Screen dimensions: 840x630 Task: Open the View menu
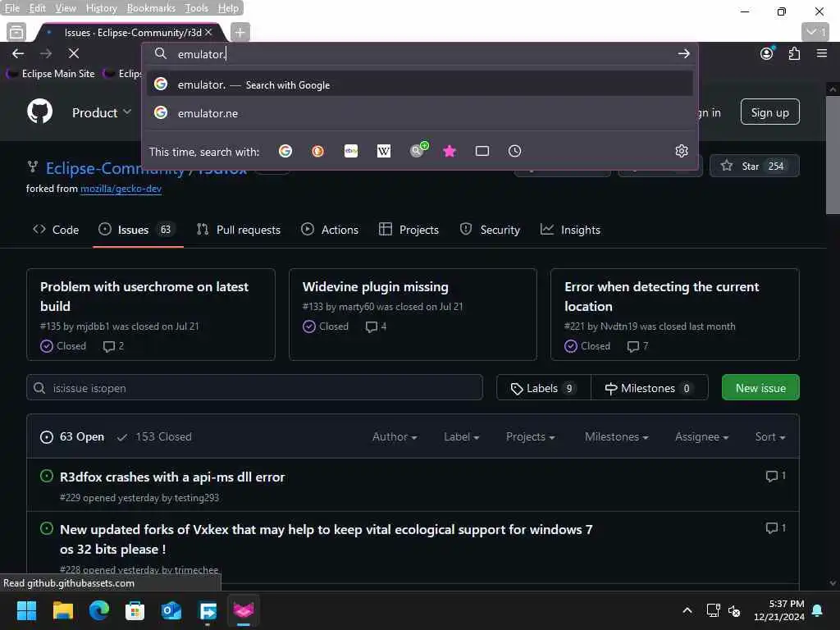pos(66,8)
